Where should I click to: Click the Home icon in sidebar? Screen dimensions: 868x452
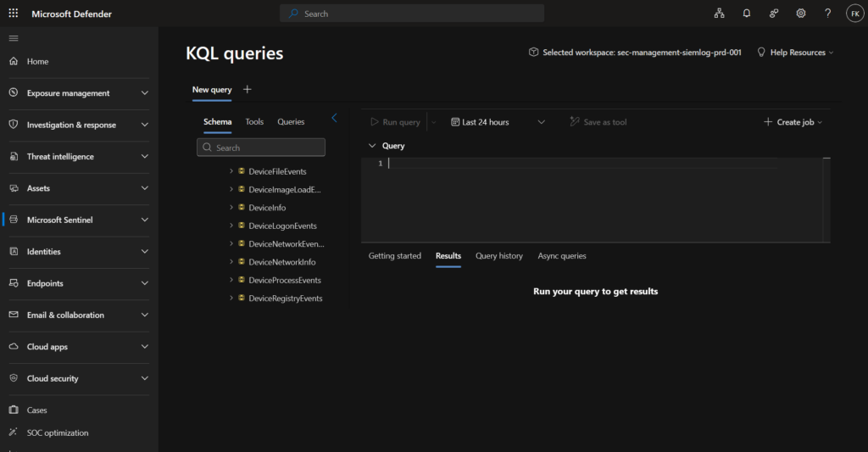pos(14,61)
